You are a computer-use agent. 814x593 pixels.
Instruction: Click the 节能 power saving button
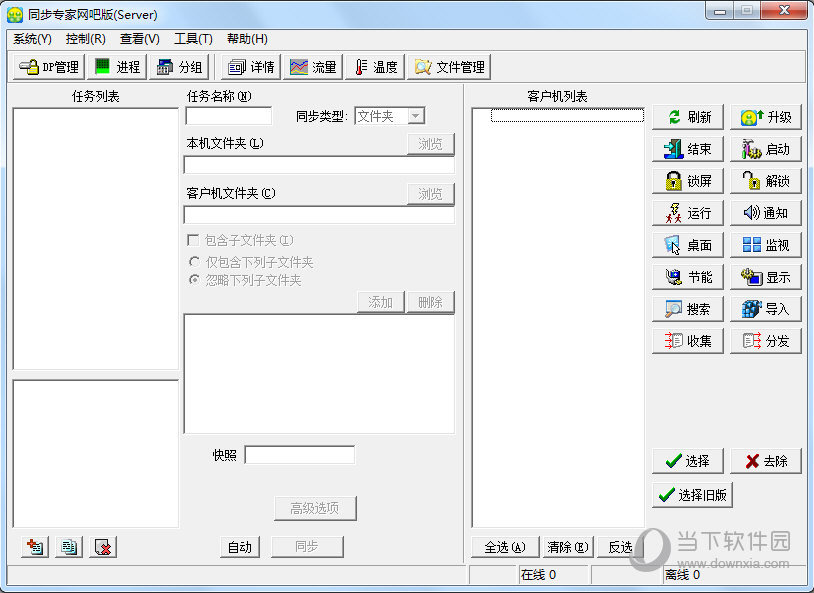pos(688,277)
